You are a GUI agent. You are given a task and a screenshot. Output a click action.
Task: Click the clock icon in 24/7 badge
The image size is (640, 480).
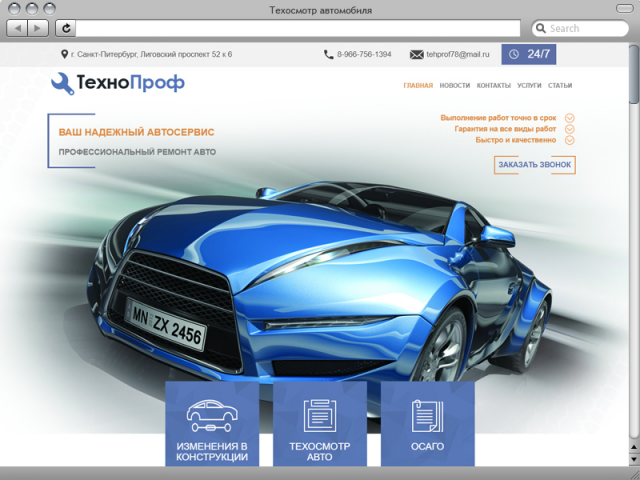[514, 54]
